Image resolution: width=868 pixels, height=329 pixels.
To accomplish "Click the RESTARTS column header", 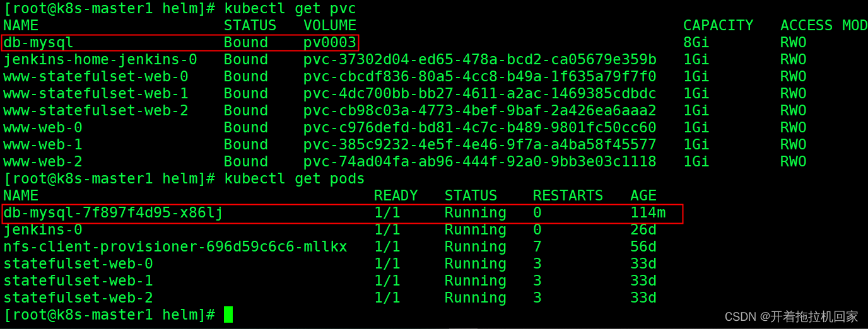I will [x=568, y=196].
